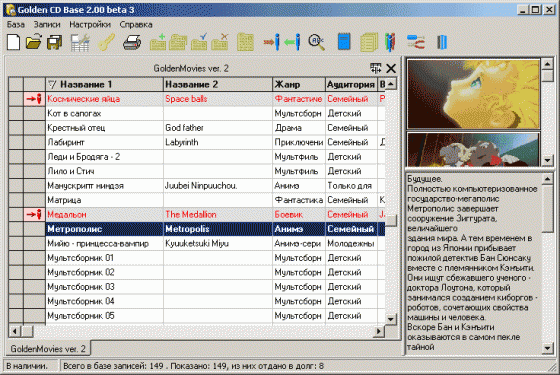Image resolution: width=560 pixels, height=375 pixels.
Task: Click the row selector beside Матрица
Action: click(16, 200)
